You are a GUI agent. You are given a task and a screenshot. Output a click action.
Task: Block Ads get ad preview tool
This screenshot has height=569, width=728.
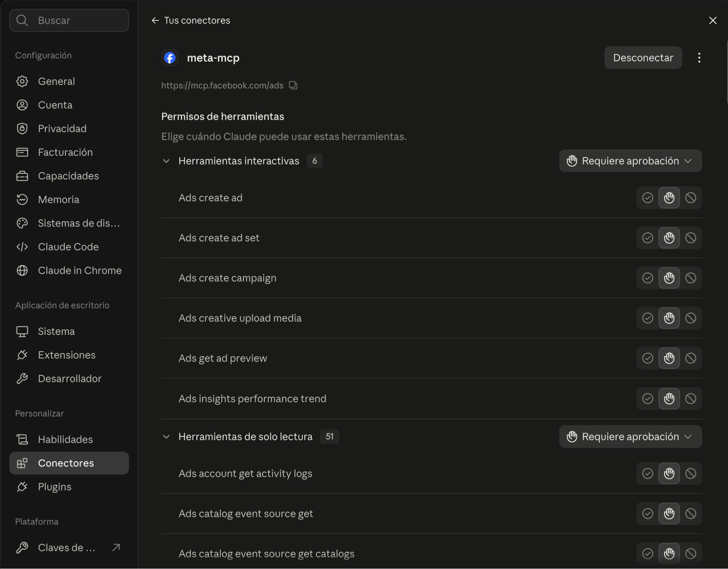tap(690, 358)
